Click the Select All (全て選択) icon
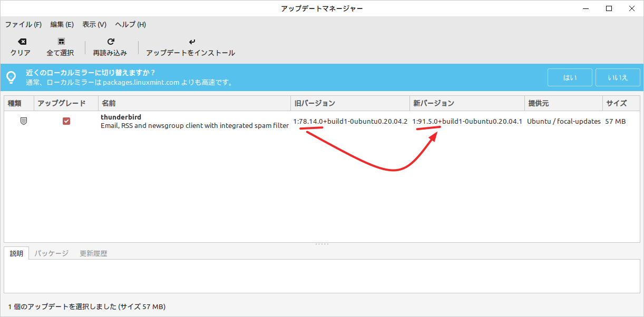 (60, 42)
